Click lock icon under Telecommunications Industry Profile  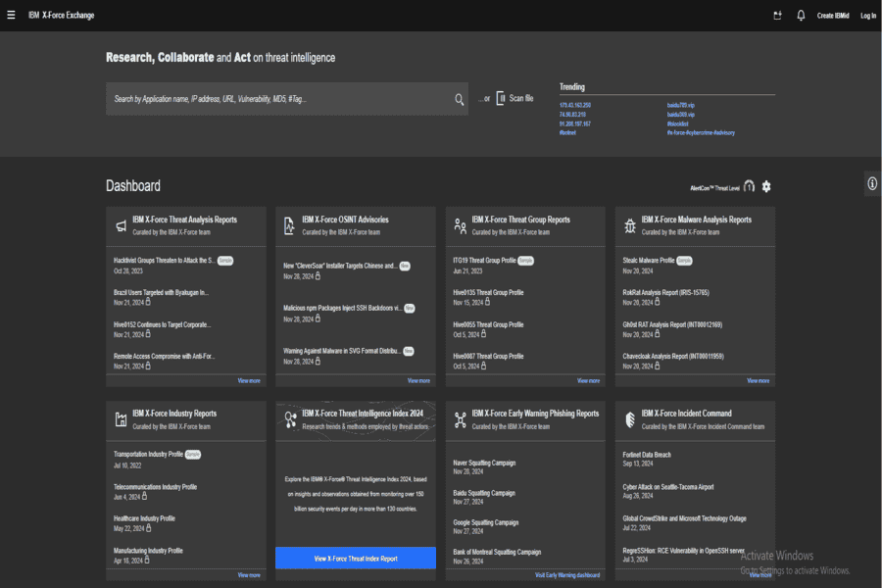[144, 496]
